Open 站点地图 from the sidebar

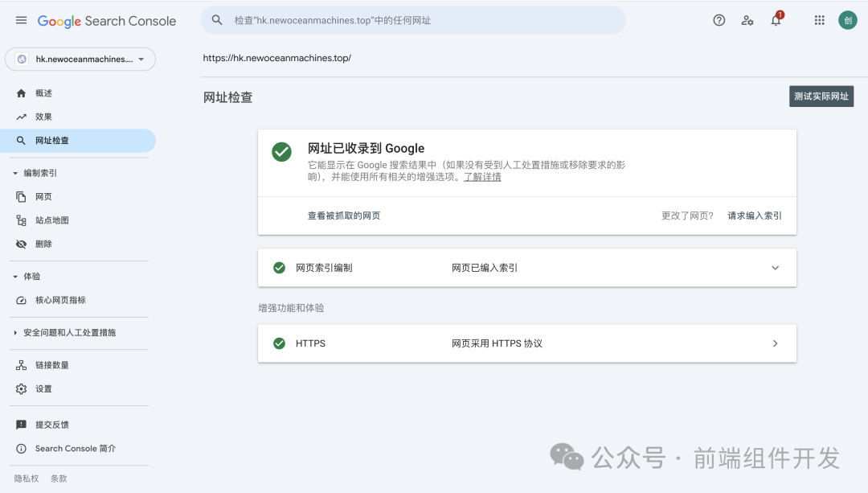click(x=48, y=220)
